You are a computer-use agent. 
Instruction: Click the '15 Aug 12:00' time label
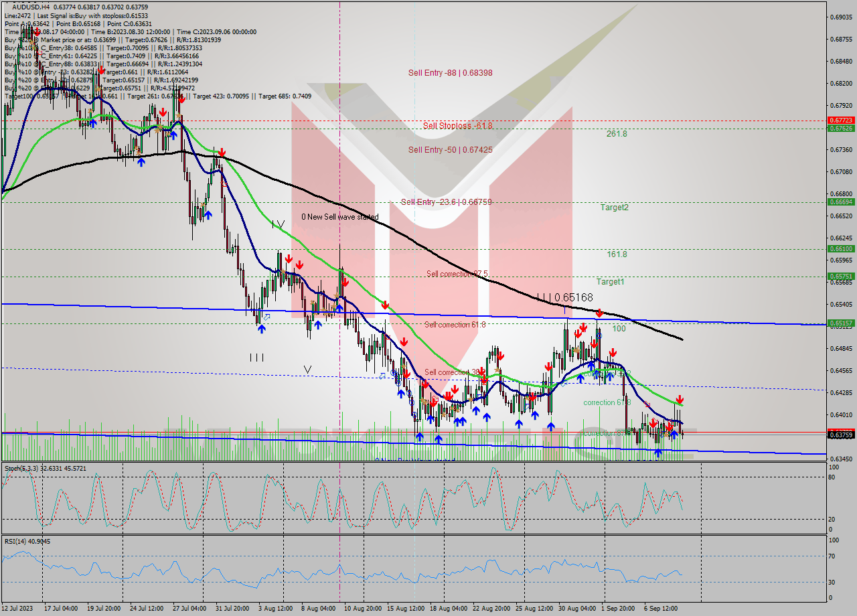405,609
